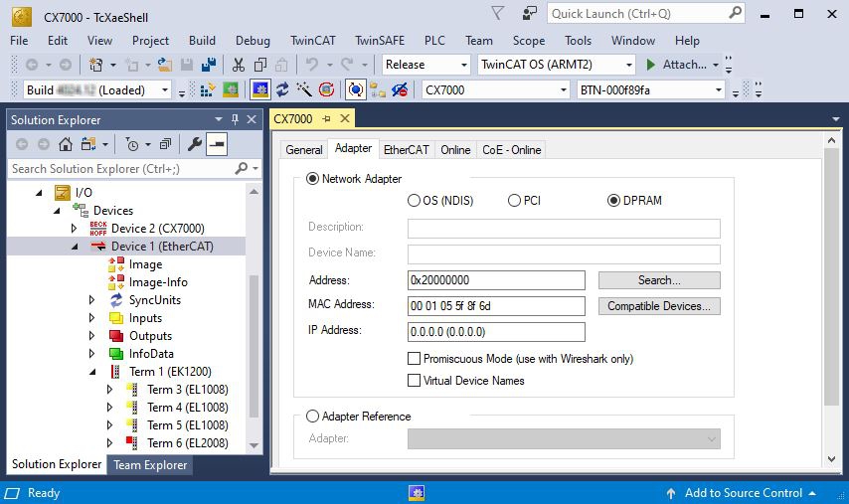849x504 pixels.
Task: Click the Open File folder icon
Action: point(165,65)
